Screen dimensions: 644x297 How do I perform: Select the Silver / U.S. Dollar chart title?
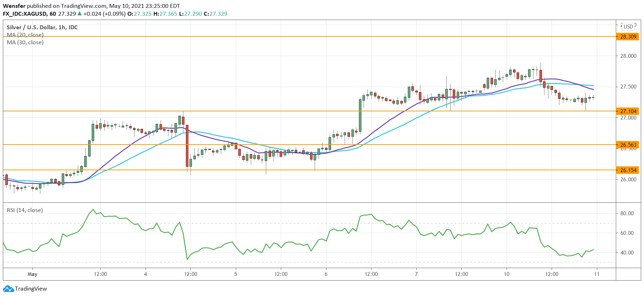(42, 27)
